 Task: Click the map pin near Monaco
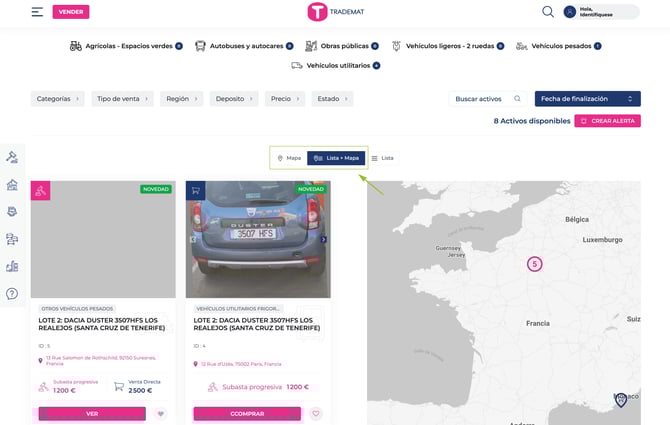621,400
